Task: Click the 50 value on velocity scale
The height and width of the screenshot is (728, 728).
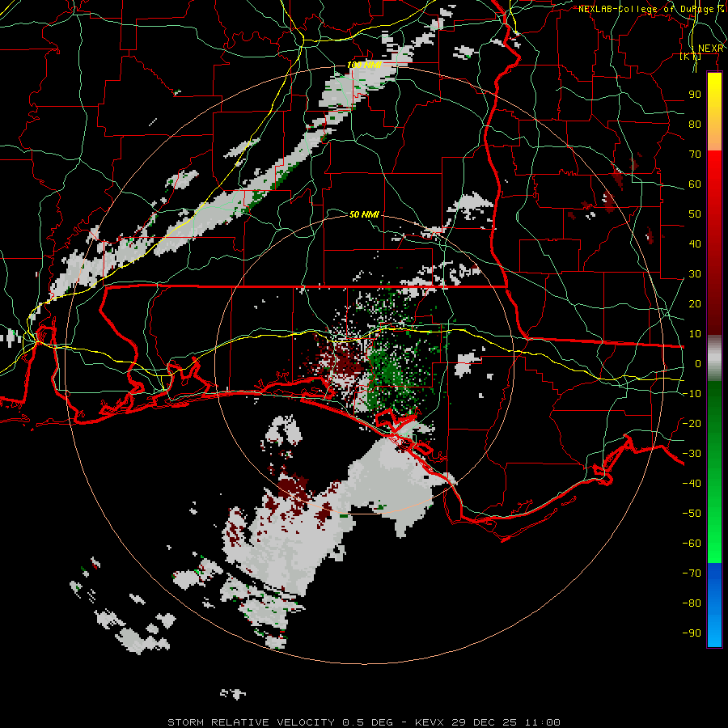Action: click(x=695, y=214)
